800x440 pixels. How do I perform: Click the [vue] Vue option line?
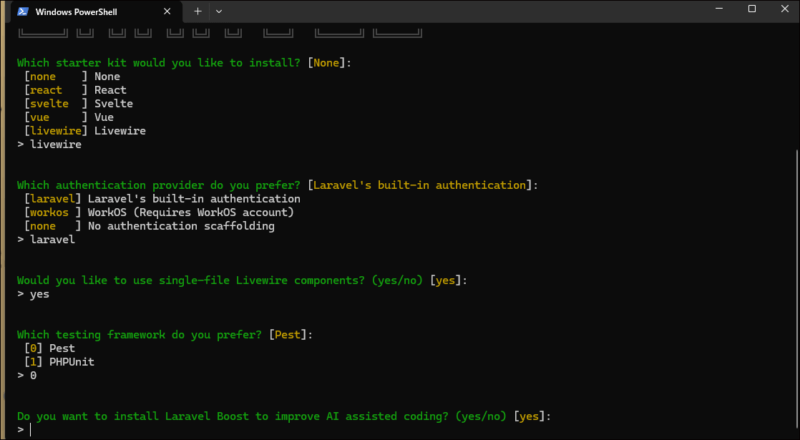68,117
